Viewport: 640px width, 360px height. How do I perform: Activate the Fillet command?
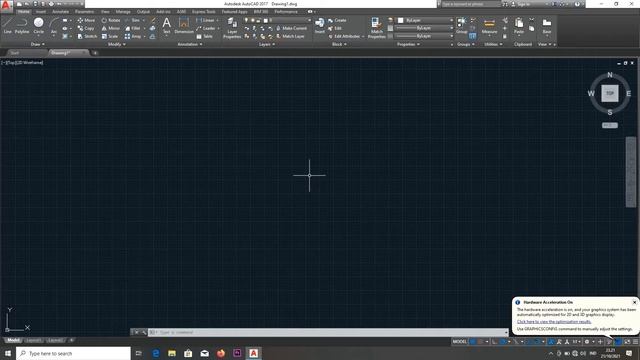133,28
